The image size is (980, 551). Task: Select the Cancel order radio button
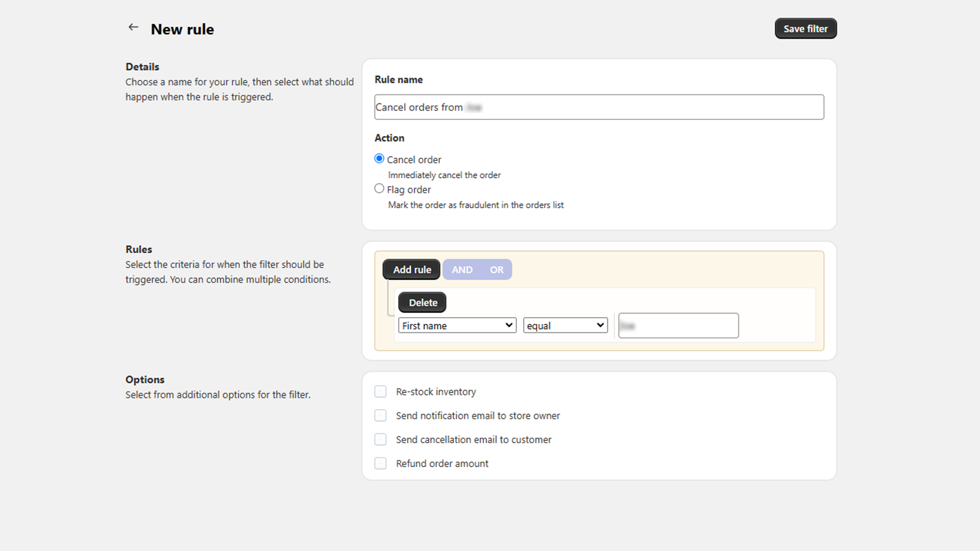(380, 159)
